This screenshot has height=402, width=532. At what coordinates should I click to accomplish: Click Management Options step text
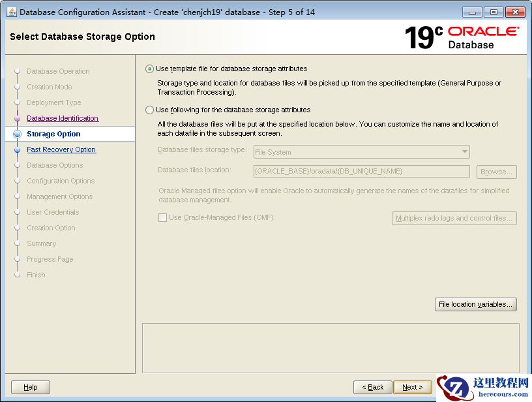point(60,196)
